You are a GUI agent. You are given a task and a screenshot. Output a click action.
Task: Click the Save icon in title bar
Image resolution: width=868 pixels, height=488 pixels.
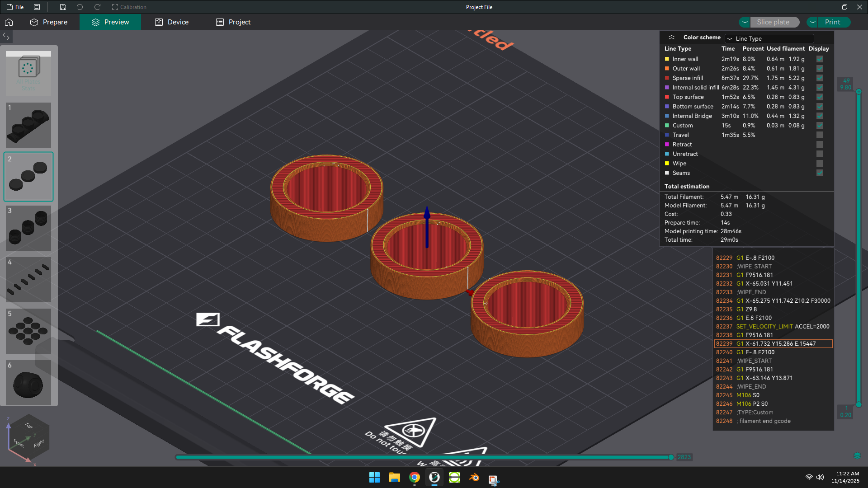pos(63,7)
